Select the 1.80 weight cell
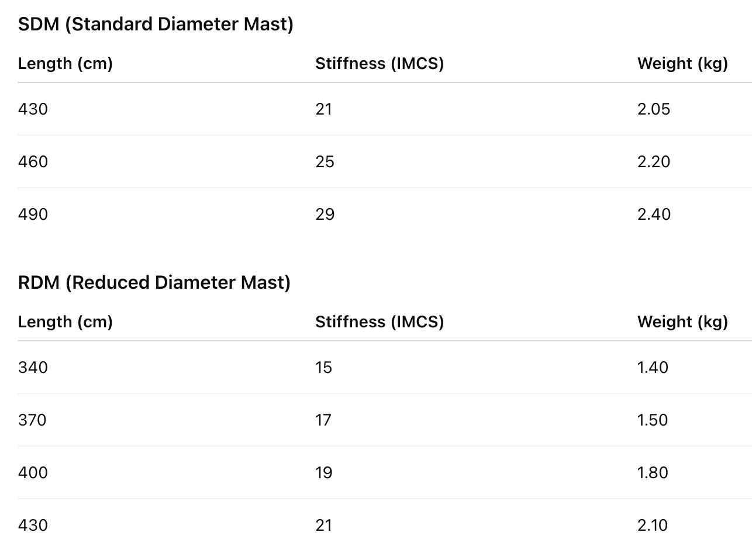The height and width of the screenshot is (560, 752). pyautogui.click(x=653, y=472)
